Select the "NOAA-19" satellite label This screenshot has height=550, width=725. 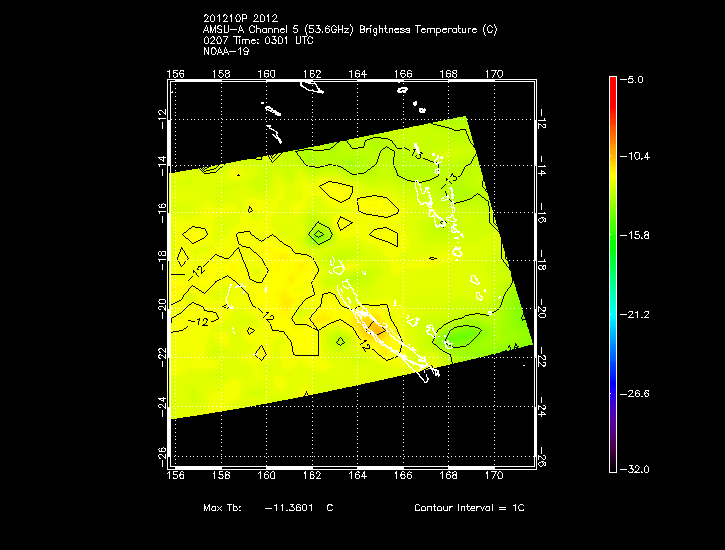click(226, 52)
